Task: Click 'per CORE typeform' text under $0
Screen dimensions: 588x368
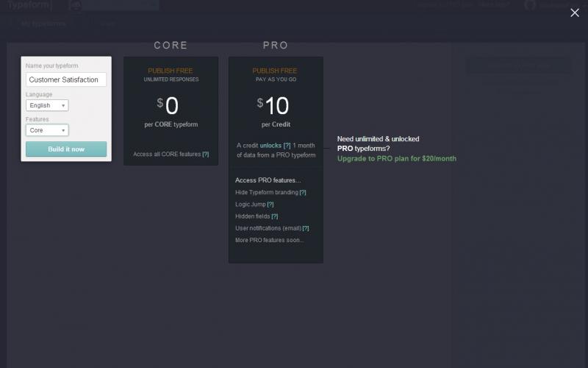Action: (171, 124)
